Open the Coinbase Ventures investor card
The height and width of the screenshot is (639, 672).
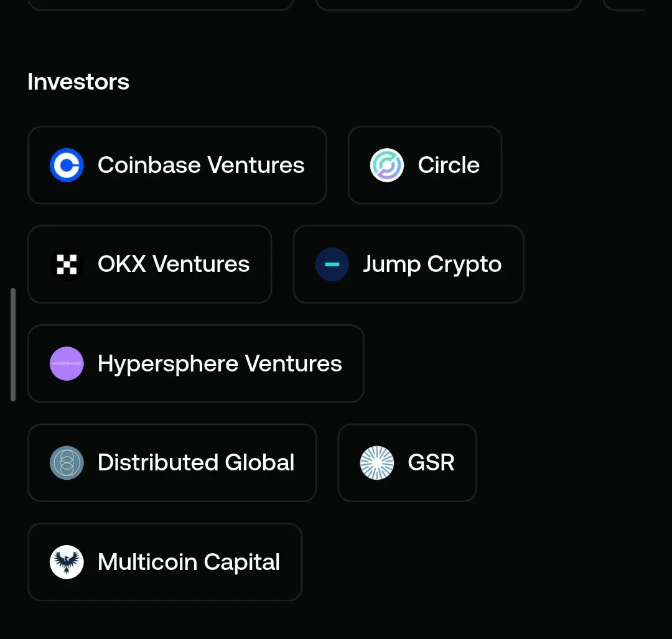(x=177, y=165)
